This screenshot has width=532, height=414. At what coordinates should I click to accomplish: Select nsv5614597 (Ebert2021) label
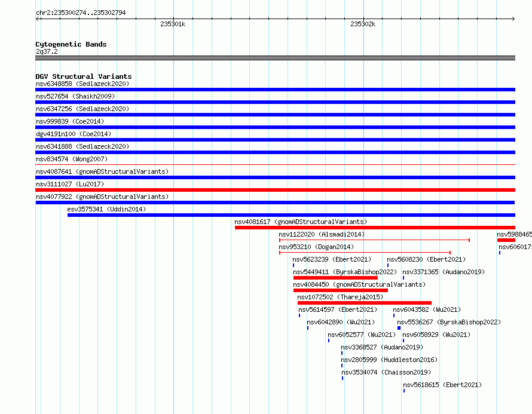pos(338,309)
